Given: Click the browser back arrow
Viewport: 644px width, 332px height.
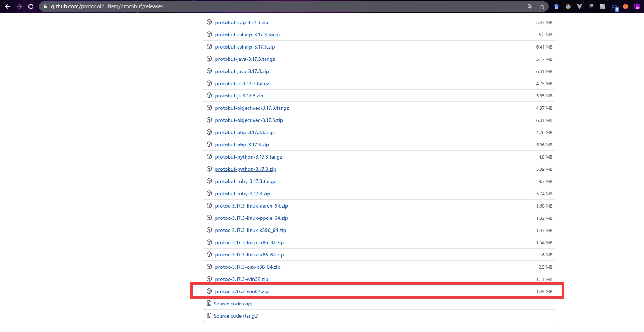Looking at the screenshot, I should pos(8,6).
